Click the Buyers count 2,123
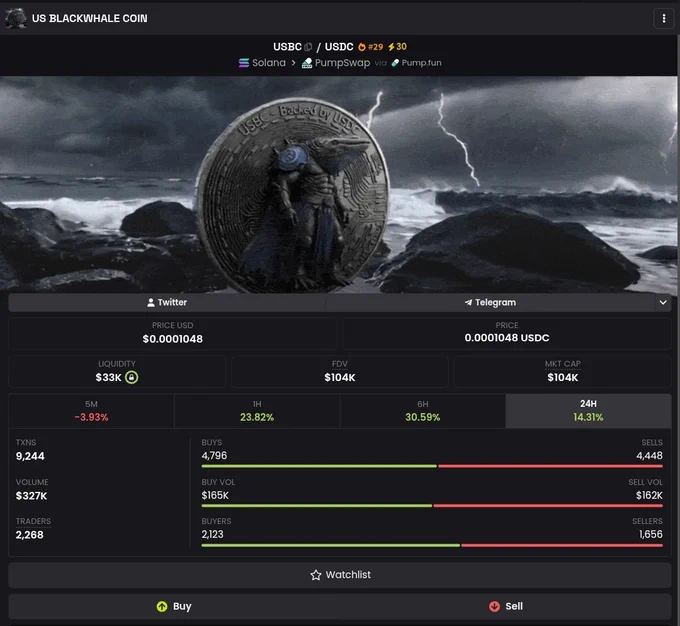Viewport: 680px width, 626px height. pyautogui.click(x=212, y=534)
